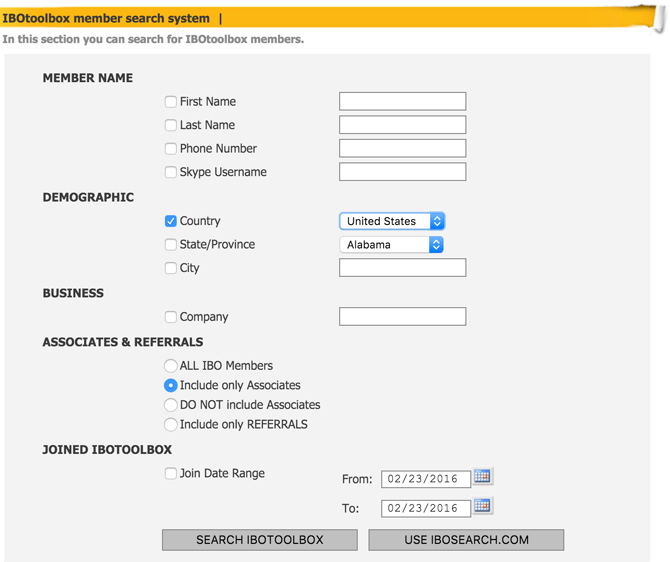Viewport: 670px width, 562px height.
Task: Click the MEMBER NAME section heading
Action: point(88,78)
